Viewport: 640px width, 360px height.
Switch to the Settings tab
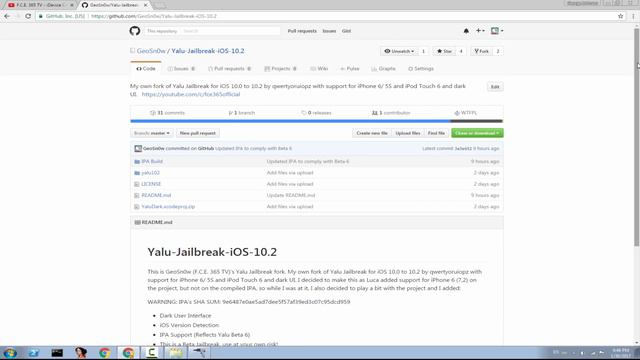(421, 69)
